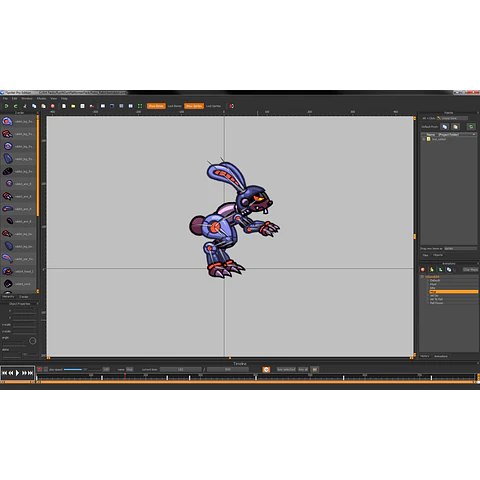Open the Help menu
The width and height of the screenshot is (480, 480).
click(64, 98)
